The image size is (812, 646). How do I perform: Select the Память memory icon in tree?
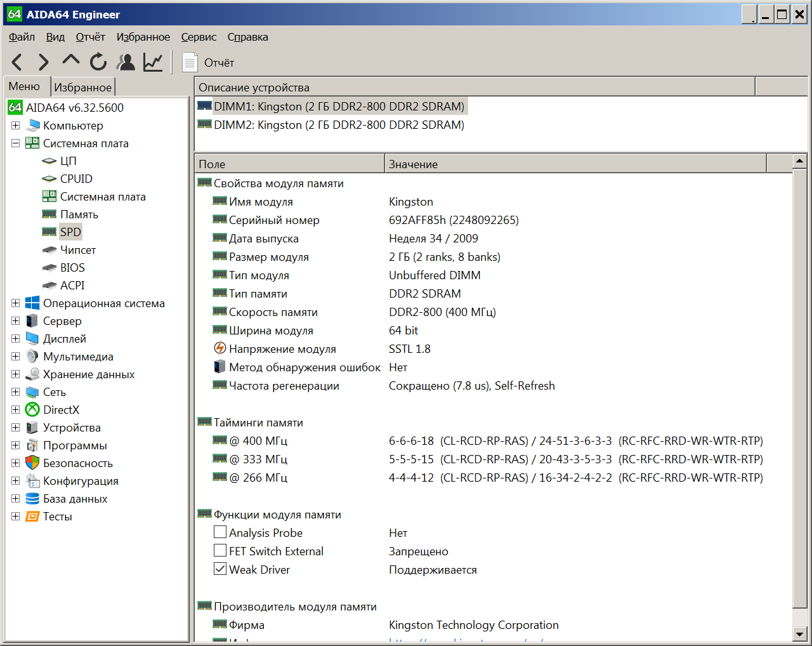(49, 214)
